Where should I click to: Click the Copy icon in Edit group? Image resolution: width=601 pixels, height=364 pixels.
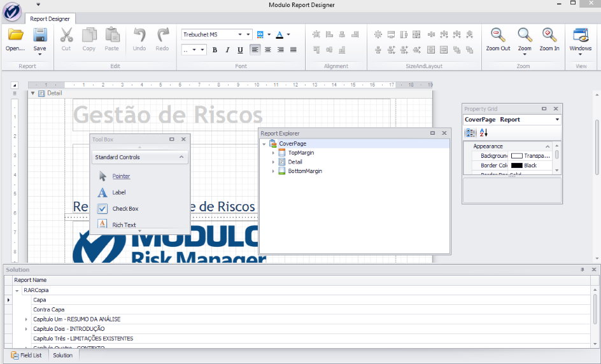(89, 35)
